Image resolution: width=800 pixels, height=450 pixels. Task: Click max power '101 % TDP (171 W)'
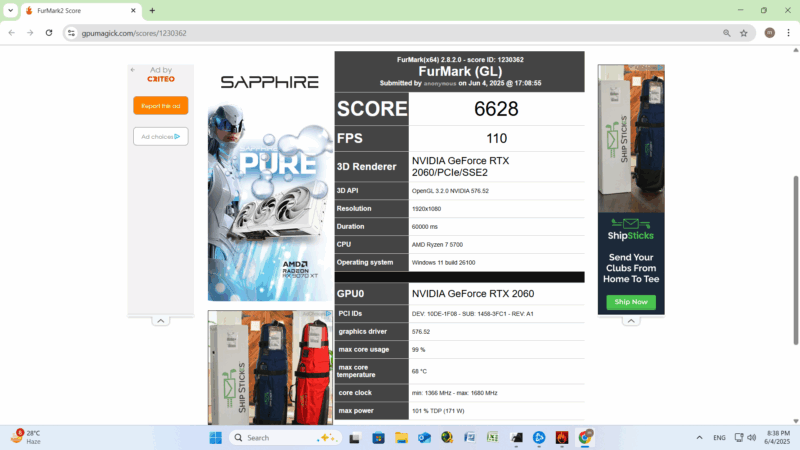[x=438, y=411]
